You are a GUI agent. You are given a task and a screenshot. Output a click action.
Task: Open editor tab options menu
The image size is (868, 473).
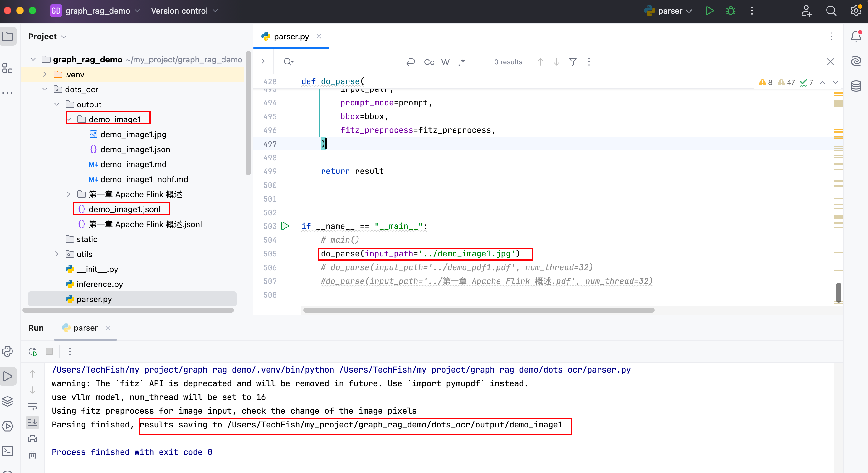[x=831, y=36]
